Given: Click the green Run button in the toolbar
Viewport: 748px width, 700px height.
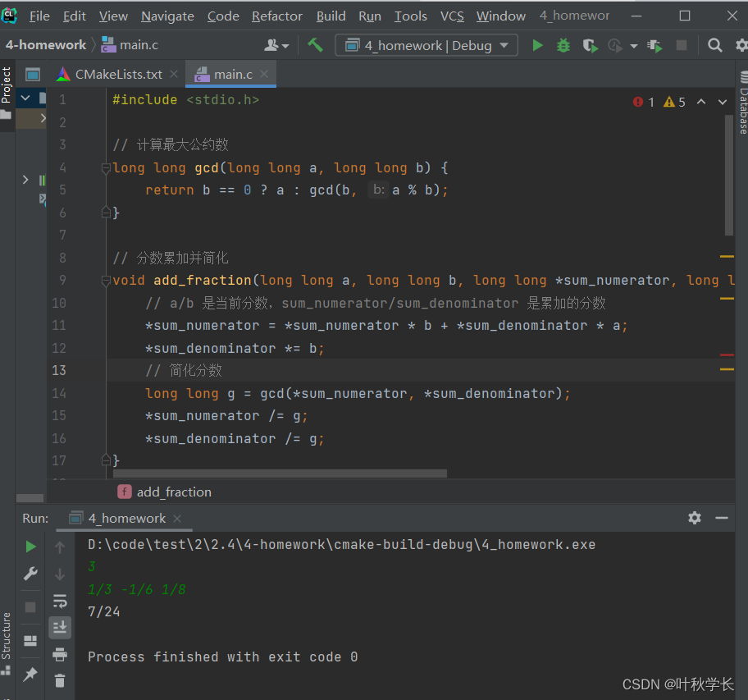Looking at the screenshot, I should coord(537,46).
